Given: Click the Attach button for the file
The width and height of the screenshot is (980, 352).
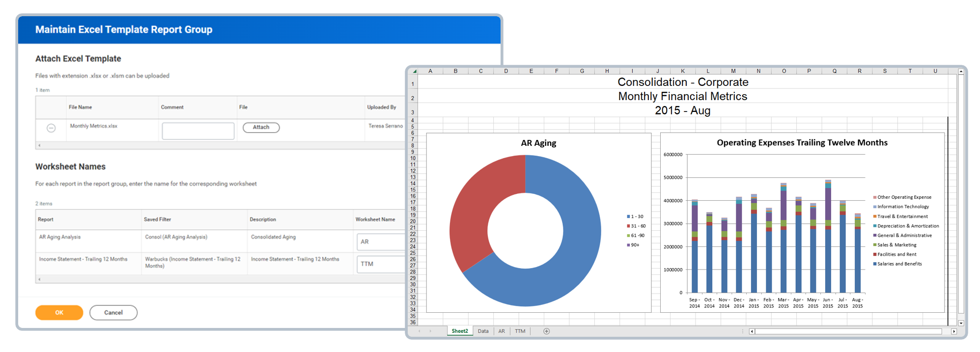Looking at the screenshot, I should click(x=261, y=128).
